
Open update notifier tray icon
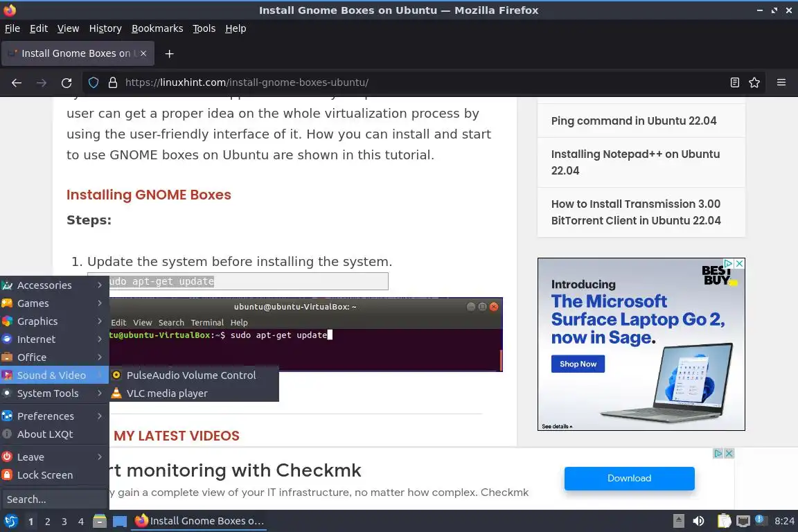pyautogui.click(x=761, y=520)
